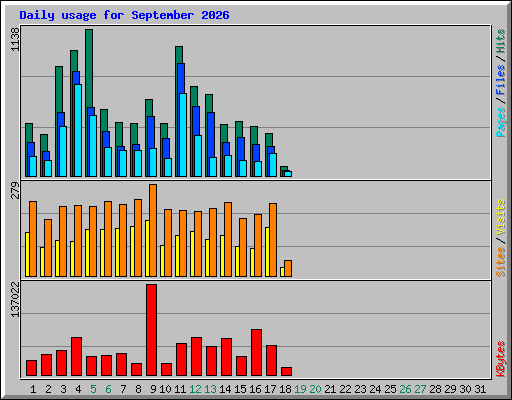This screenshot has width=512, height=400.
Task: Click the 'Visits' legend label
Action: click(500, 218)
